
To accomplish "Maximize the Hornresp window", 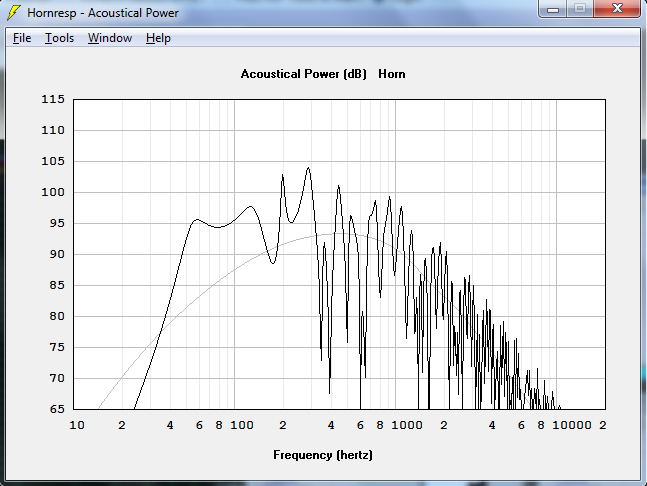I will pyautogui.click(x=580, y=9).
